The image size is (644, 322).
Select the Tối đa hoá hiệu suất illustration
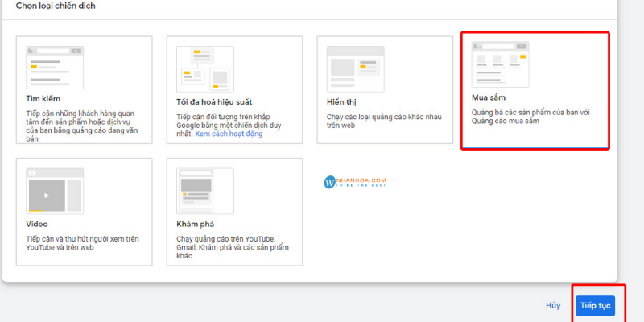tap(205, 69)
